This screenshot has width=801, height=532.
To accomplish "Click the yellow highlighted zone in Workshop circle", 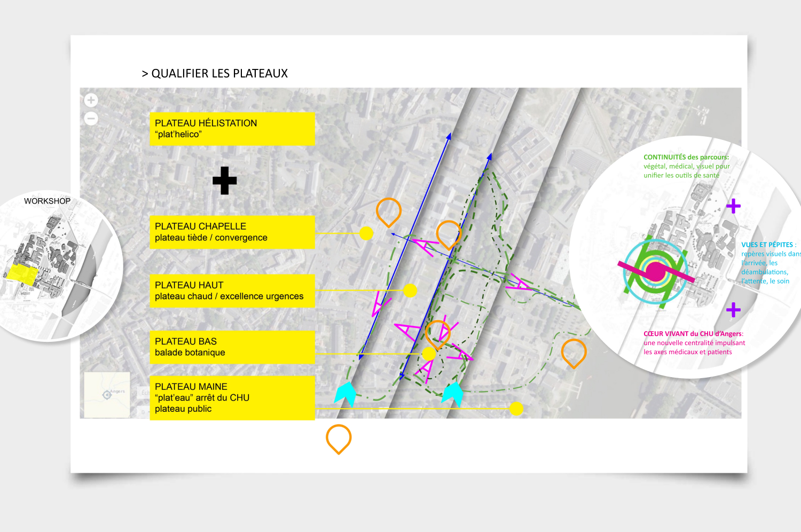I will pos(21,273).
